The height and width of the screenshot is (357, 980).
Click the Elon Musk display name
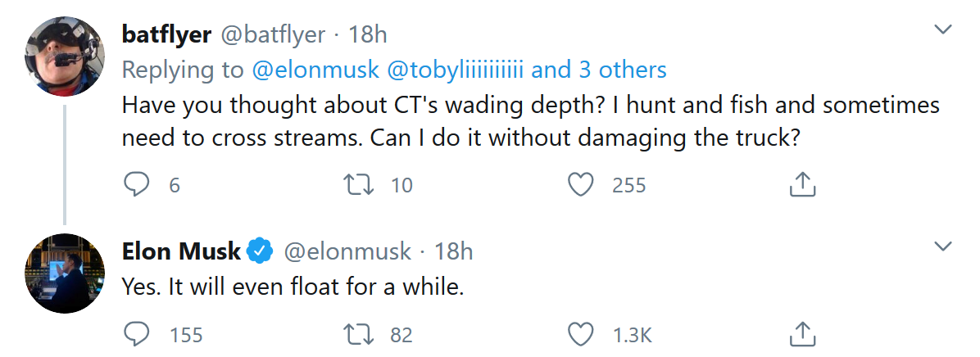click(181, 251)
